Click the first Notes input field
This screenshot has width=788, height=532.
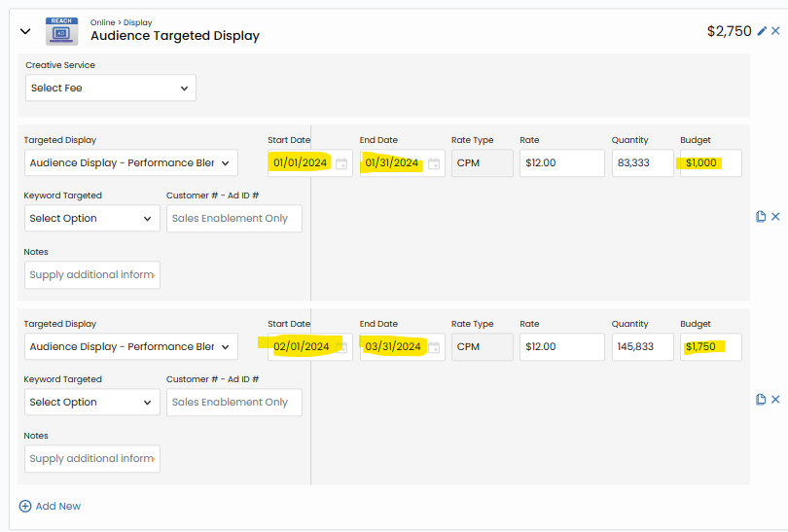click(91, 275)
